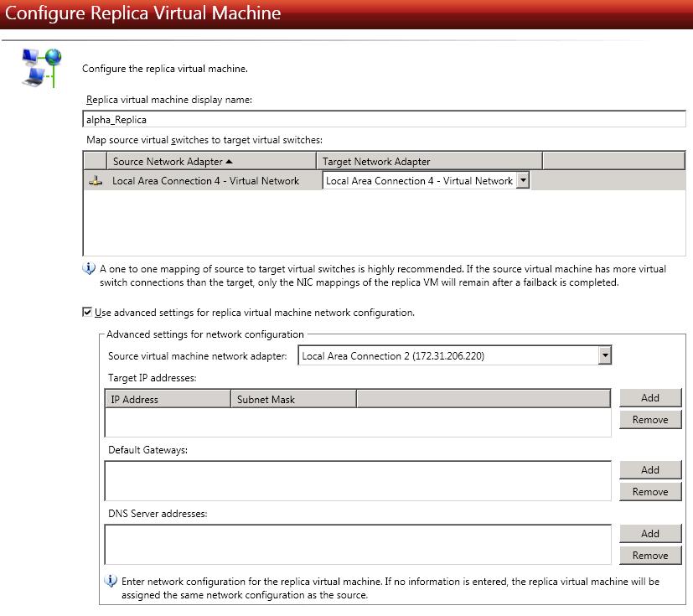Click info icon beside network configuration note
The image size is (693, 616).
[x=111, y=581]
